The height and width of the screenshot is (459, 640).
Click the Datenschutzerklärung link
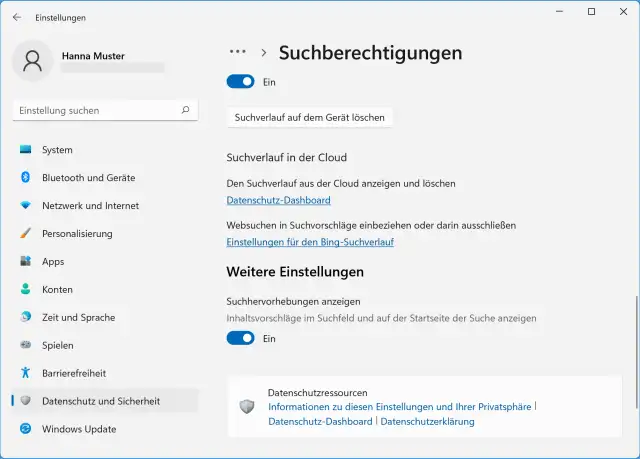[x=427, y=422]
